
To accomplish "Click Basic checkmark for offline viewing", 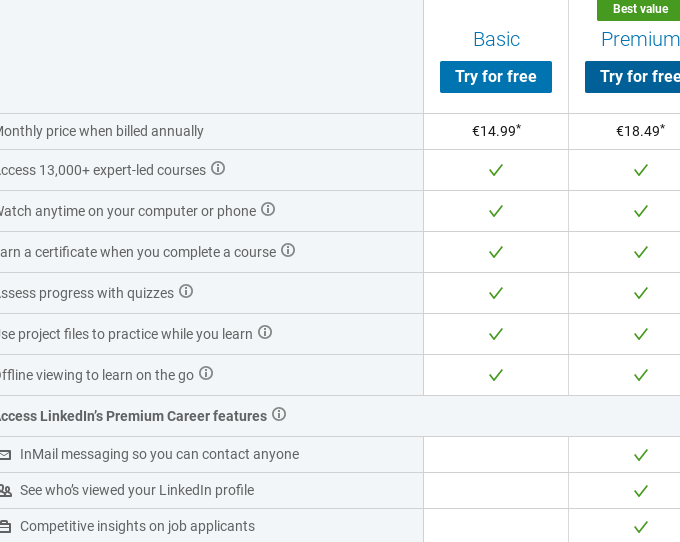I will click(x=496, y=375).
